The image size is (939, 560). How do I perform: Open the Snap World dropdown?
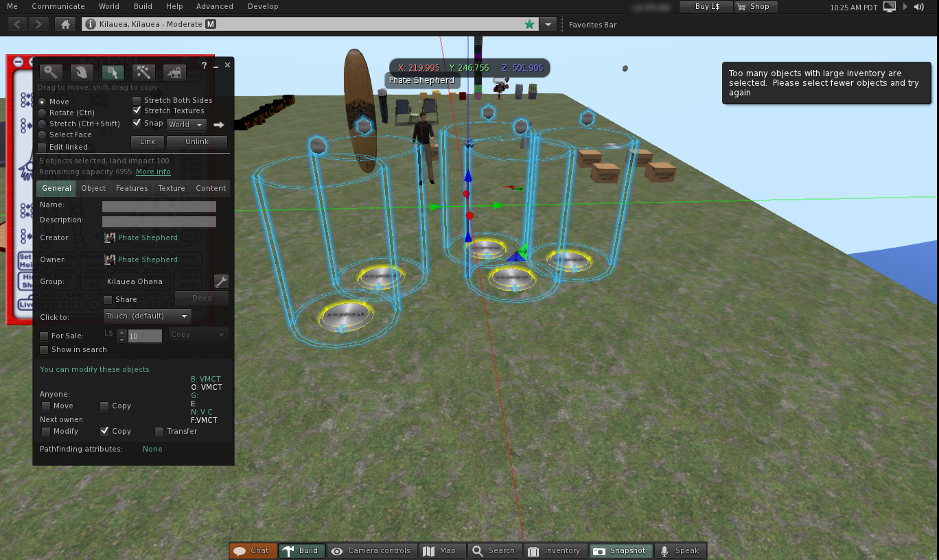click(186, 125)
